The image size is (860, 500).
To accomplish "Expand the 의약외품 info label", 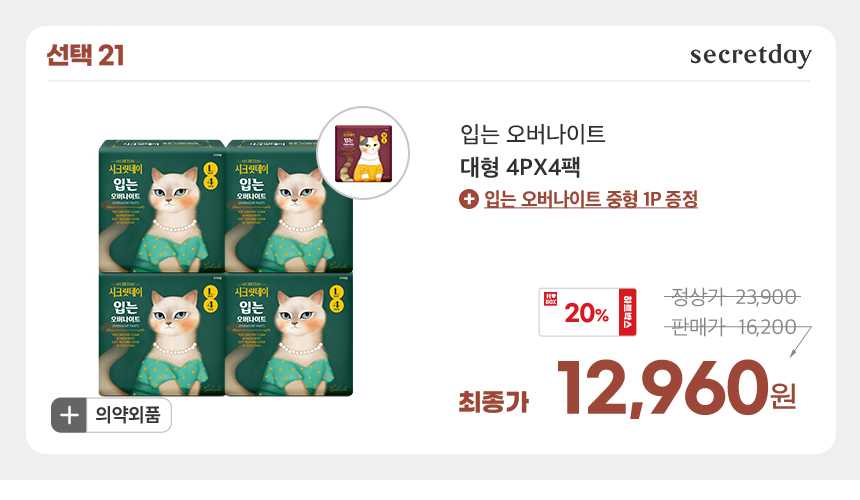I will (111, 415).
